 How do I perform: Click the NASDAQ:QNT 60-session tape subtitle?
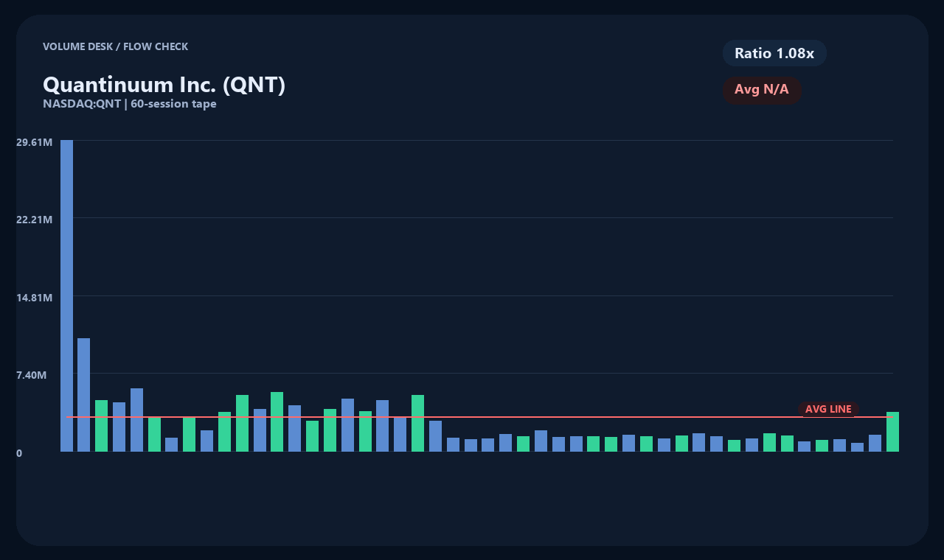pyautogui.click(x=130, y=104)
